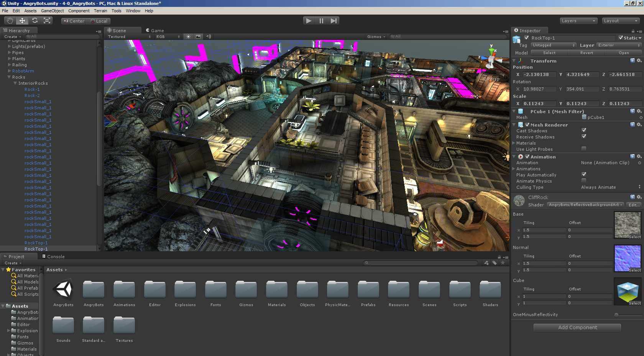Open the Window menu
Screen dimensions: 644x356
[x=133, y=11]
